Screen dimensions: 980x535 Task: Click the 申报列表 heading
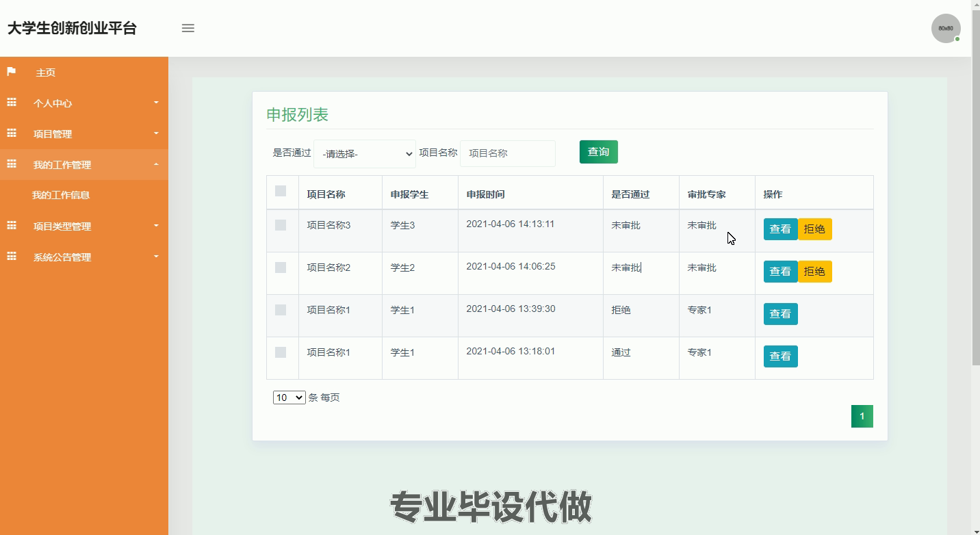pyautogui.click(x=298, y=114)
